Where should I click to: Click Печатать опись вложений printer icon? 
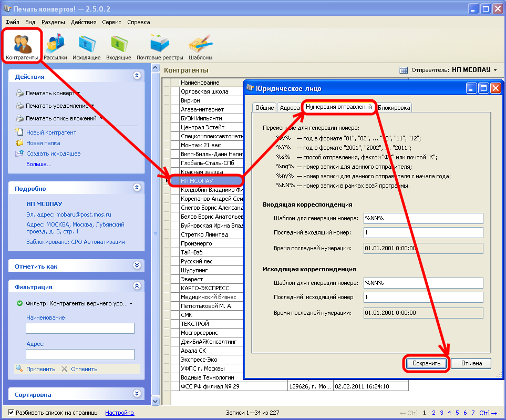20,118
